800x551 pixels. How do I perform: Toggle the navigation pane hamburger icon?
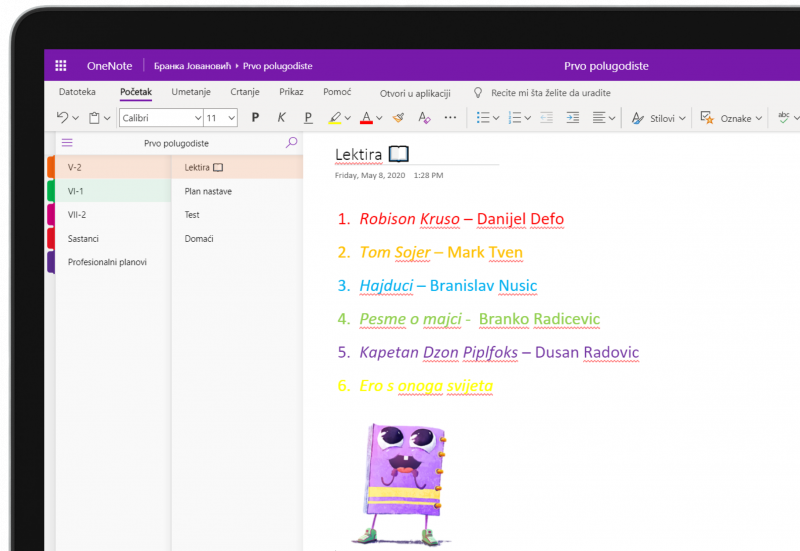click(x=67, y=143)
